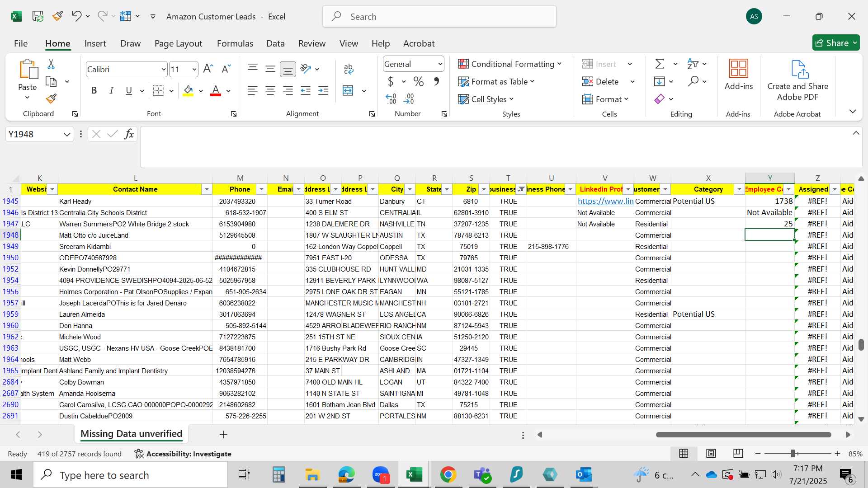Click Decrease Indent icon
The image size is (868, 488).
[x=306, y=91]
